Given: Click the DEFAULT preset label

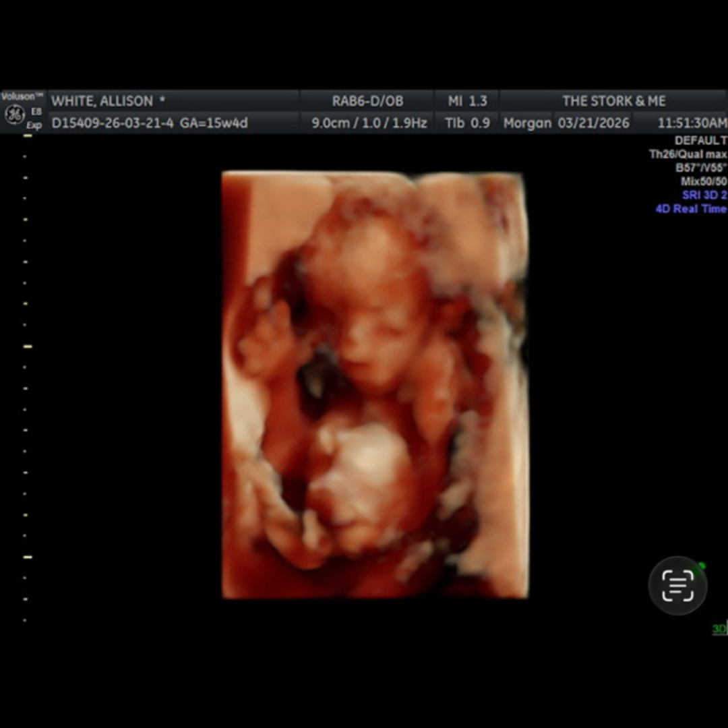Looking at the screenshot, I should [x=700, y=140].
